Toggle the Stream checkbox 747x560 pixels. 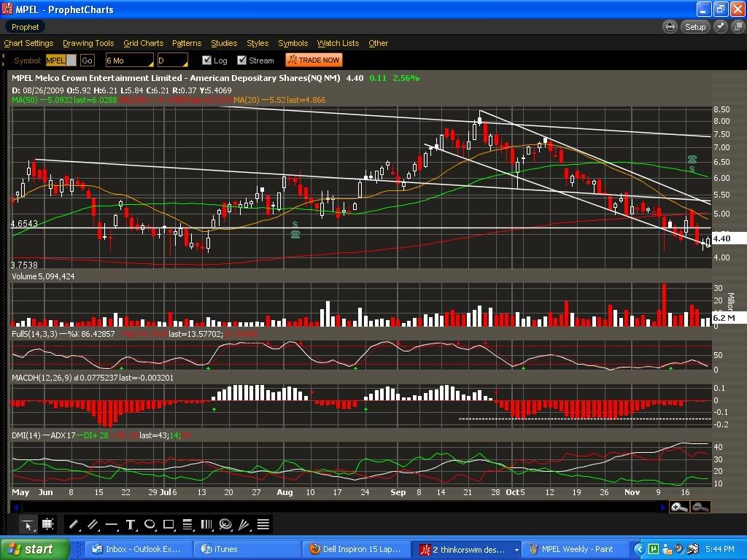point(242,61)
